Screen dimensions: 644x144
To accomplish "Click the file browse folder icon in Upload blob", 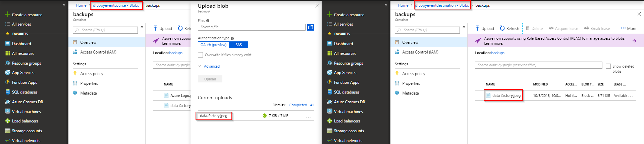I will 311,27.
